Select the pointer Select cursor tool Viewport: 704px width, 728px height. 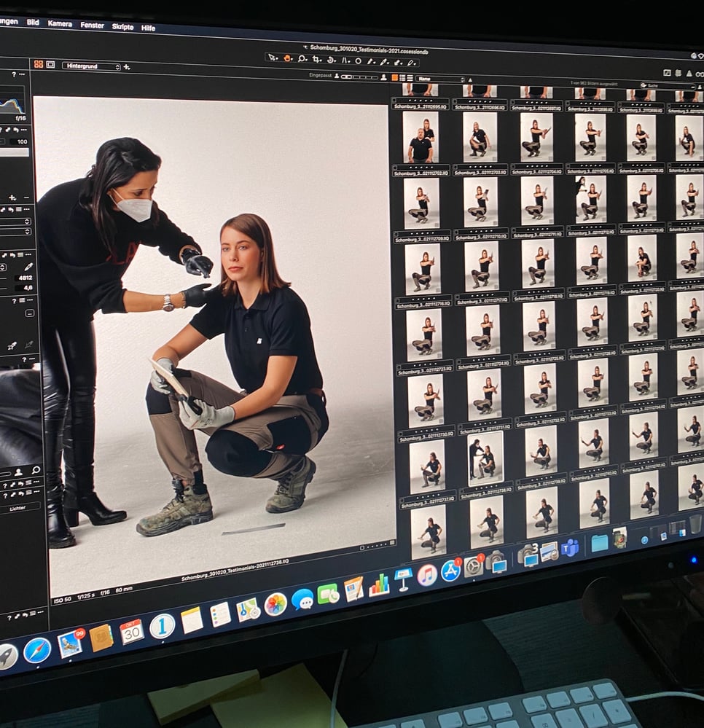tap(273, 58)
